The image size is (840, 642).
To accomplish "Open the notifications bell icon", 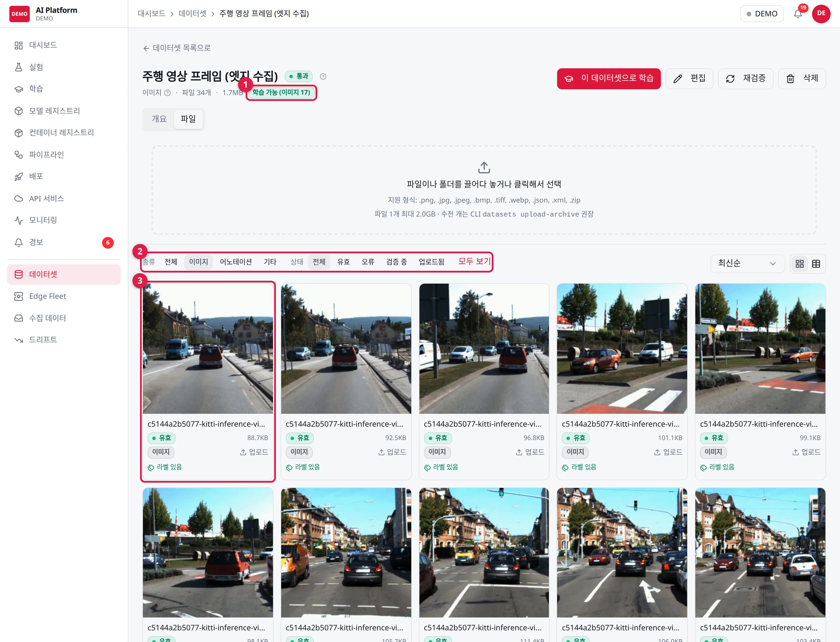I will click(x=798, y=14).
